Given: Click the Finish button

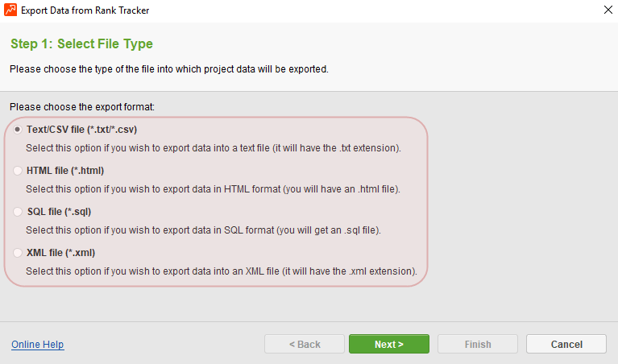Looking at the screenshot, I should point(478,345).
